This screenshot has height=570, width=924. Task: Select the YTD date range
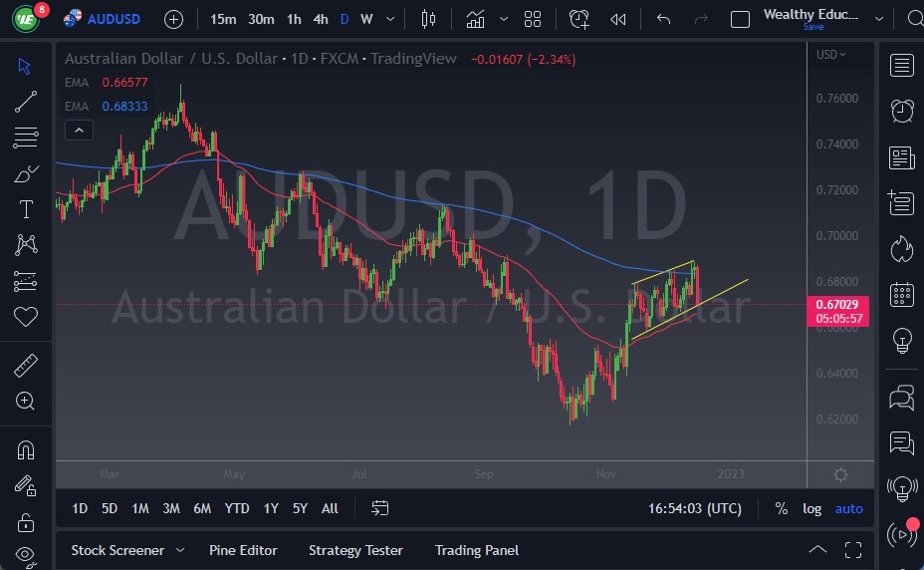point(236,508)
